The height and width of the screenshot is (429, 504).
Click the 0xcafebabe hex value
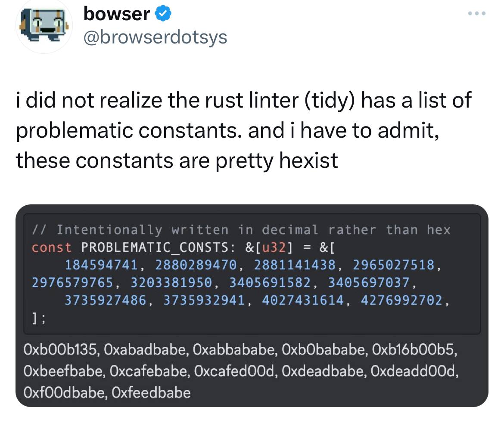[149, 371]
